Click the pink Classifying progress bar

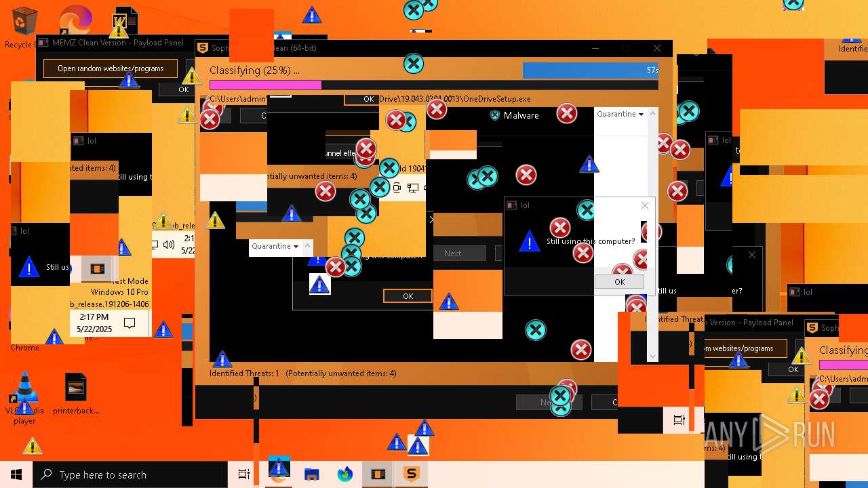pos(265,85)
